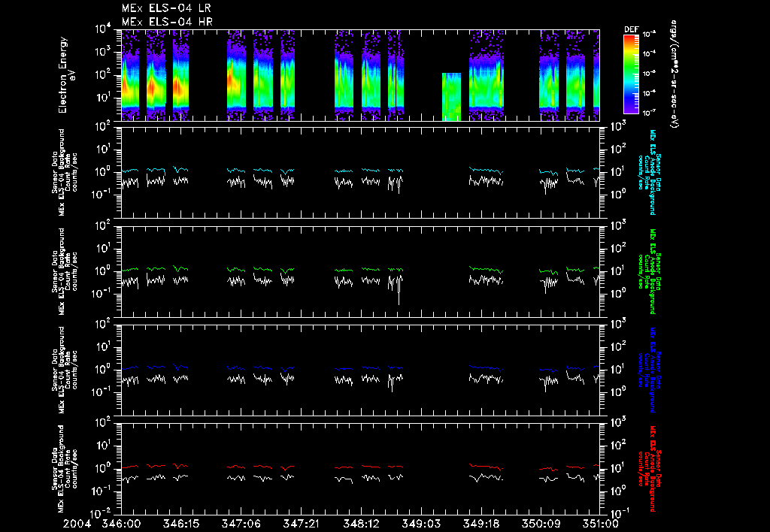Click the '346:00' time axis label

121,524
